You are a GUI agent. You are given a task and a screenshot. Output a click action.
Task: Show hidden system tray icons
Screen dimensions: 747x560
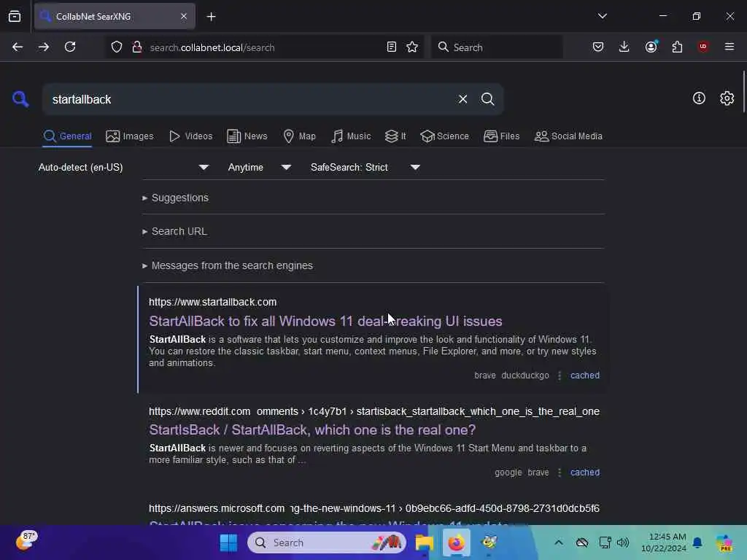pos(558,542)
